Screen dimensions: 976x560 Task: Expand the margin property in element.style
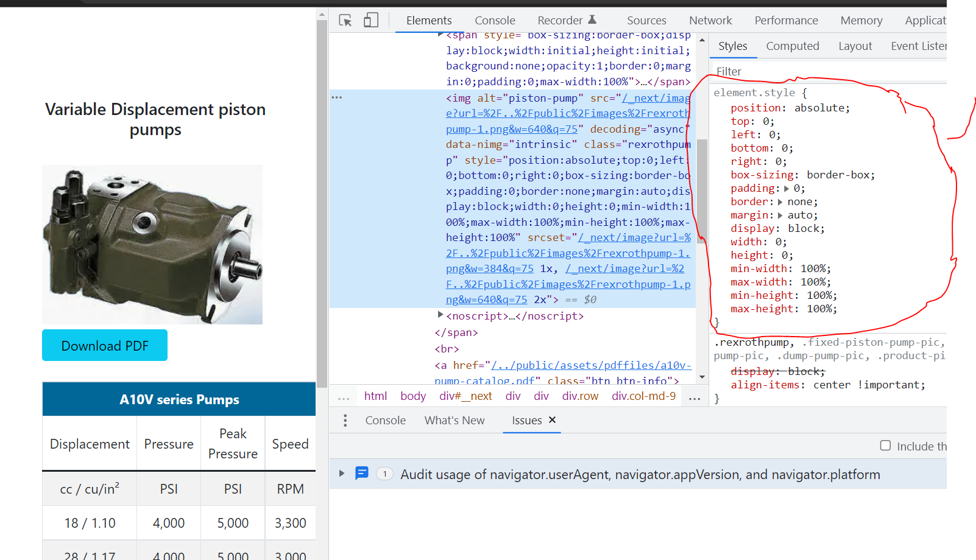click(x=782, y=214)
